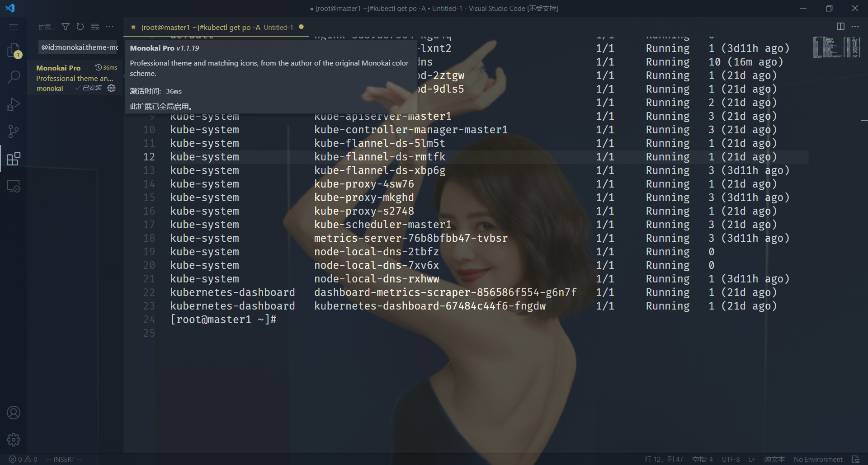This screenshot has height=465, width=868.
Task: Select language mode '纯文本'
Action: pyautogui.click(x=774, y=460)
